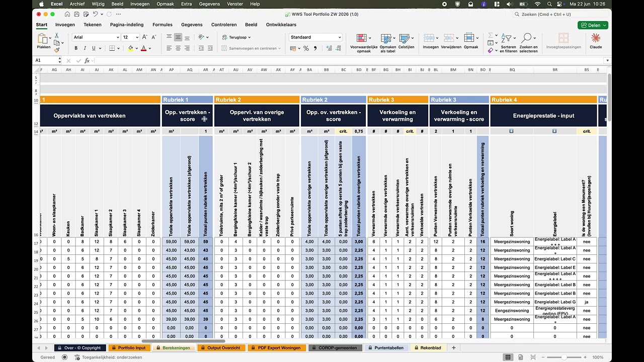Screen dimensions: 644x362
Task: Click the Zoeken en selecteren magnifier
Action: pyautogui.click(x=526, y=38)
